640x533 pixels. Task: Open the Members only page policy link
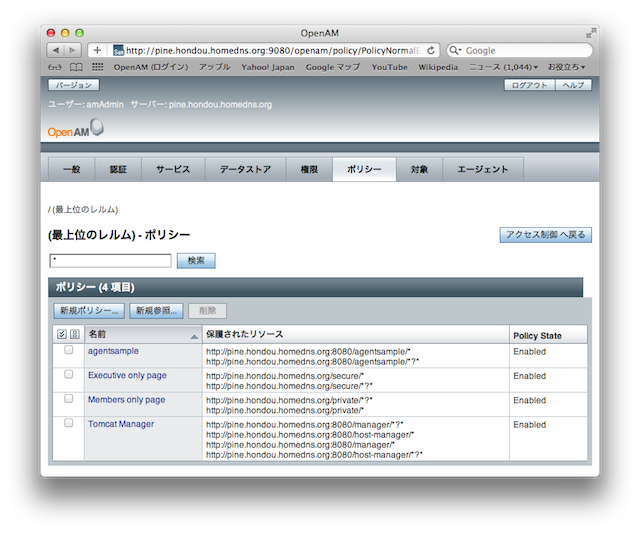pyautogui.click(x=127, y=399)
